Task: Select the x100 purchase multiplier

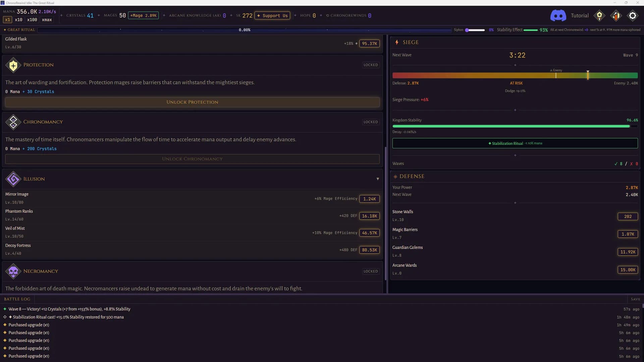Action: pyautogui.click(x=32, y=20)
